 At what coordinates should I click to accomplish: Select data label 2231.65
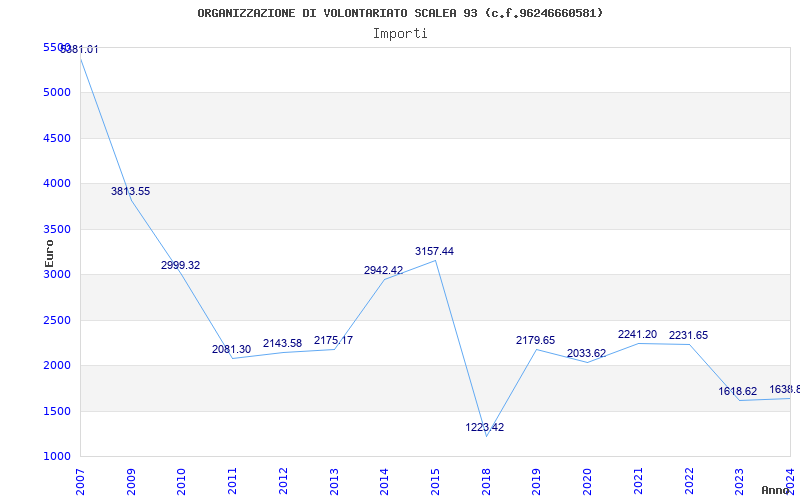689,336
